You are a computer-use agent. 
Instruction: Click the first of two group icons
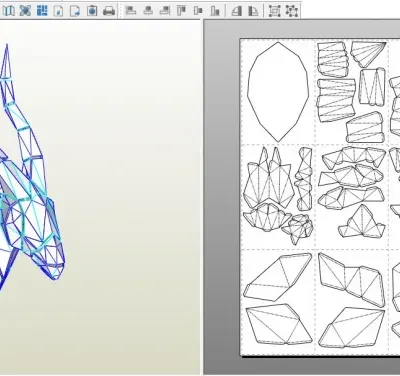coord(275,11)
